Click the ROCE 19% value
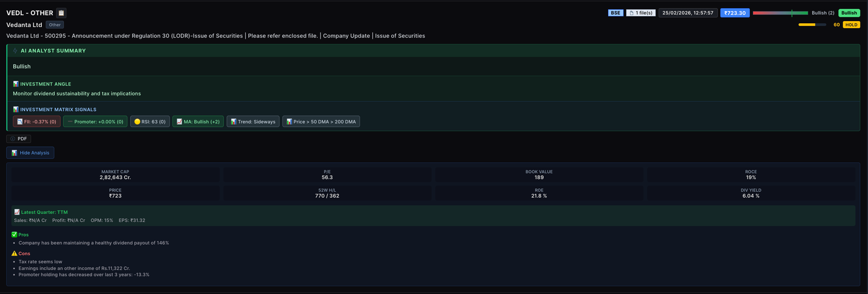Screen dimensions: 868x294 [x=751, y=177]
